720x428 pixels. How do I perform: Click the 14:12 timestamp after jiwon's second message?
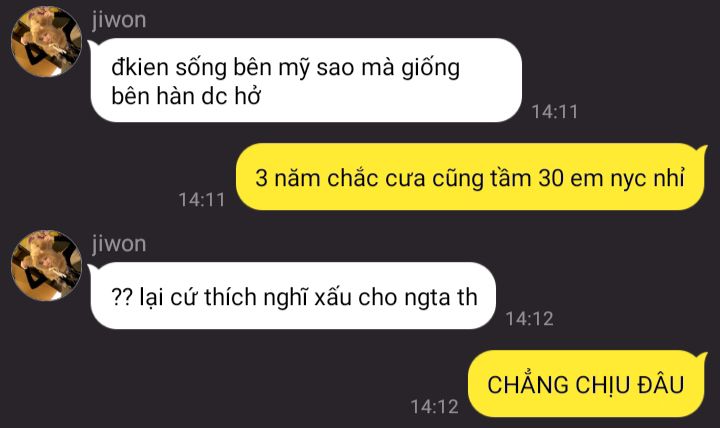tap(529, 319)
